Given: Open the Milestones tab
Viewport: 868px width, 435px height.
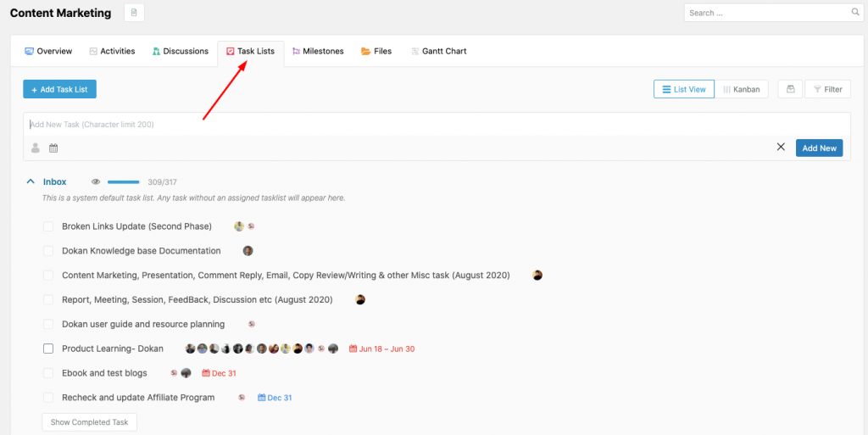Looking at the screenshot, I should coord(318,51).
